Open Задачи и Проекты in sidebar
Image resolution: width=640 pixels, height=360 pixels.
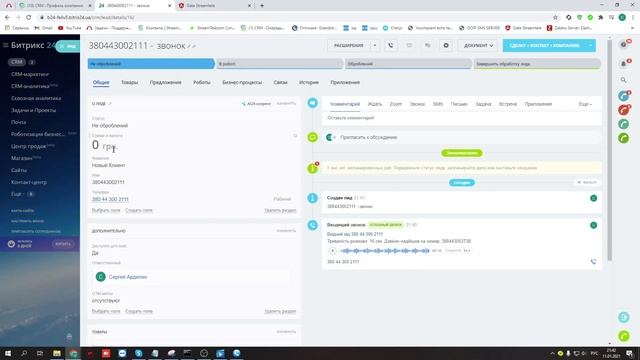click(33, 110)
